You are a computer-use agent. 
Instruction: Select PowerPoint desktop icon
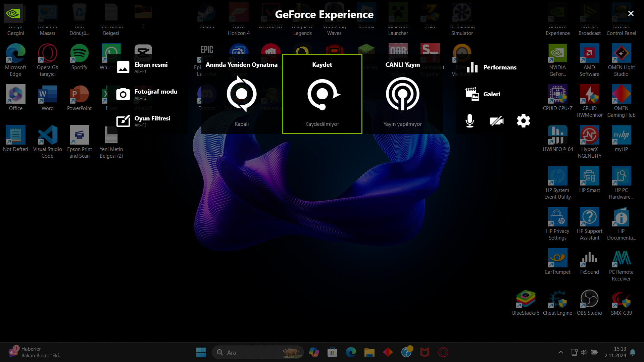80,98
